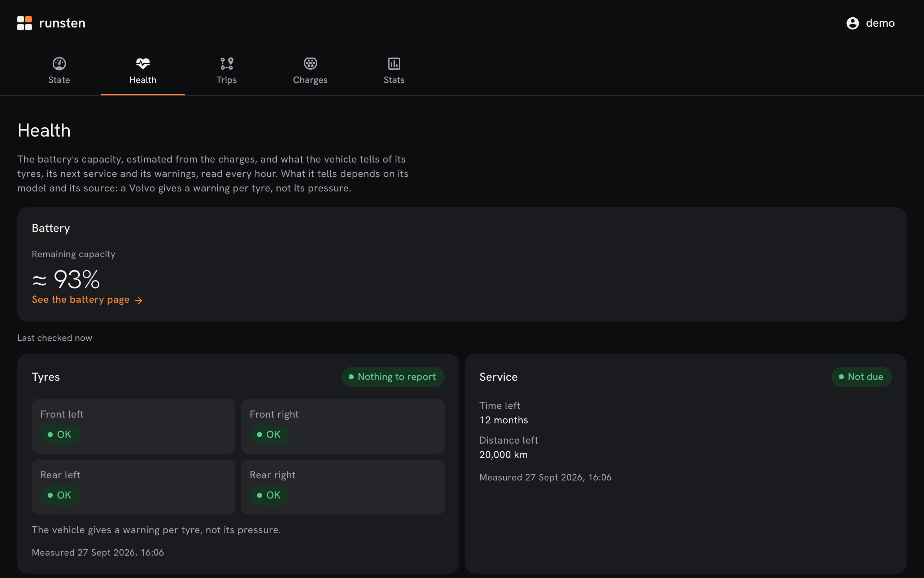924x578 pixels.
Task: Click the Health heartbeat icon
Action: pyautogui.click(x=143, y=64)
